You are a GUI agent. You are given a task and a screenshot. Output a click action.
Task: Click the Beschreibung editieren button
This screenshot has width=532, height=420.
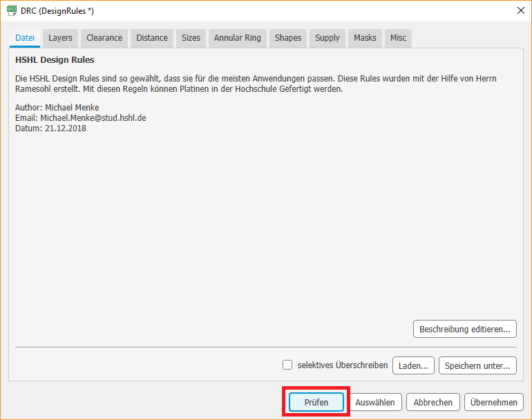pos(465,329)
